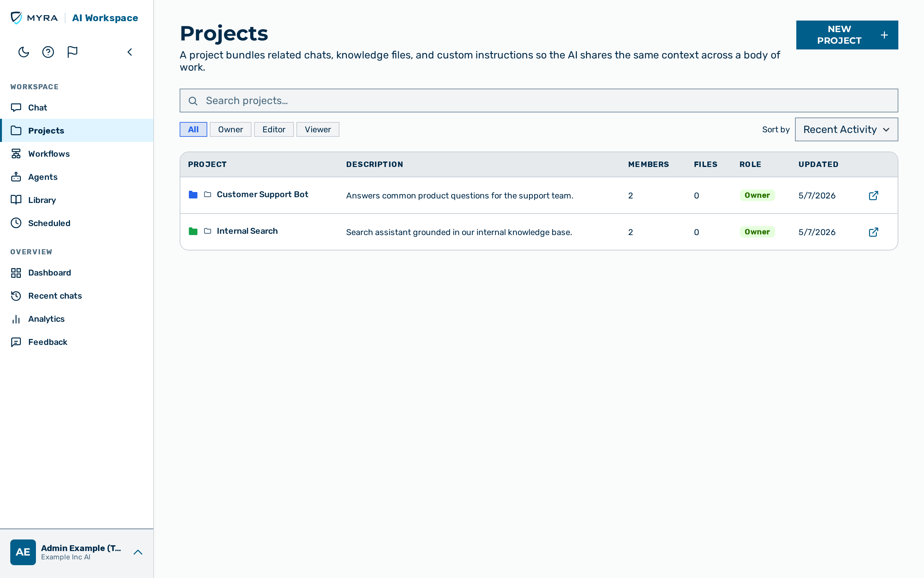The height and width of the screenshot is (578, 924).
Task: Focus the Search projects field
Action: (539, 101)
